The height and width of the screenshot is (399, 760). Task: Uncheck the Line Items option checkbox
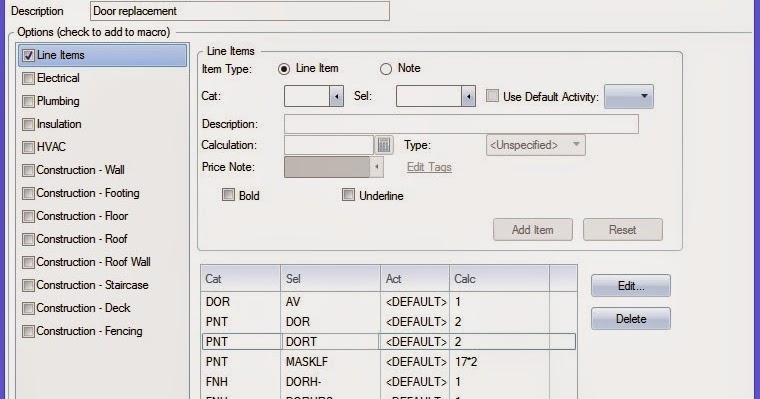28,55
